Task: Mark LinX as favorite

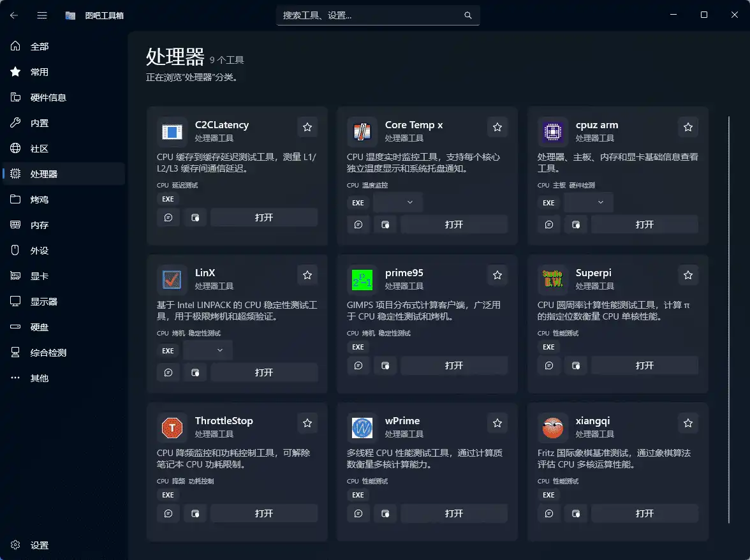Action: click(x=307, y=275)
